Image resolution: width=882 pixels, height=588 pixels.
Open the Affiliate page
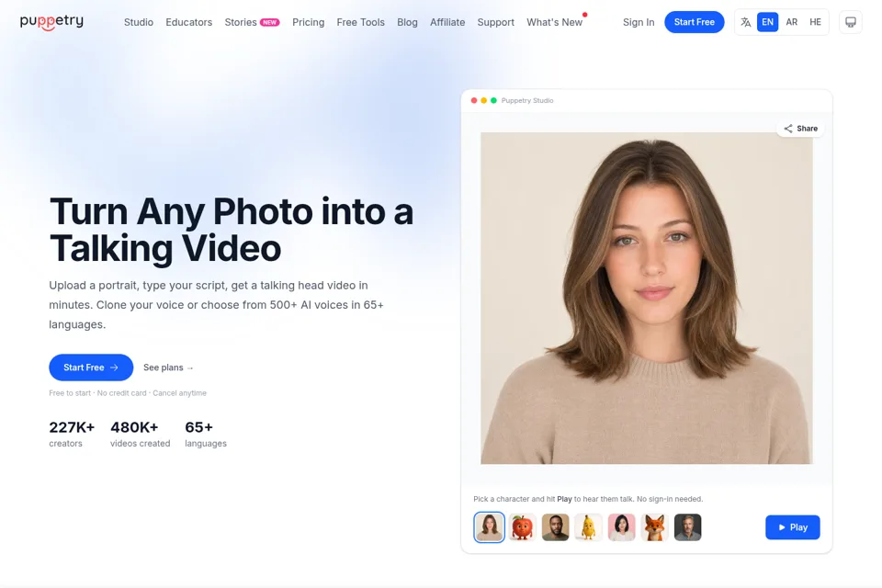(447, 22)
